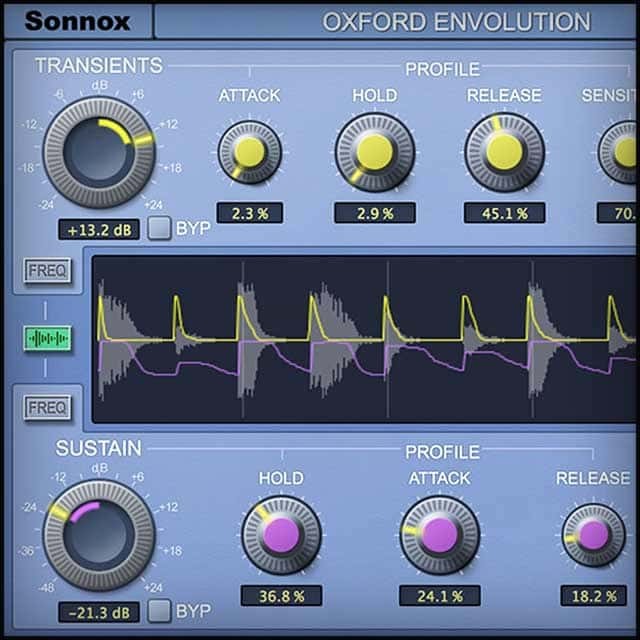Select the +13.2 dB transients value field
Screen dimensions: 640x640
coord(99,228)
